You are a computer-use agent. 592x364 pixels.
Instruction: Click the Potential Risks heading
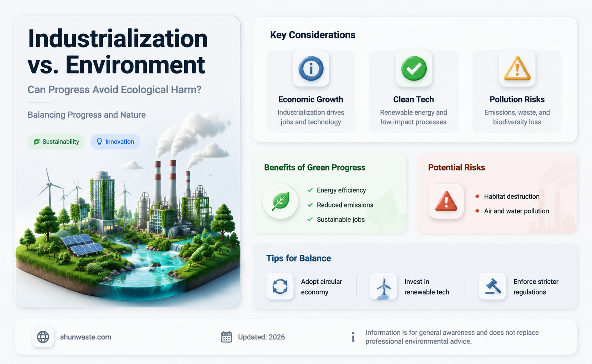click(456, 168)
